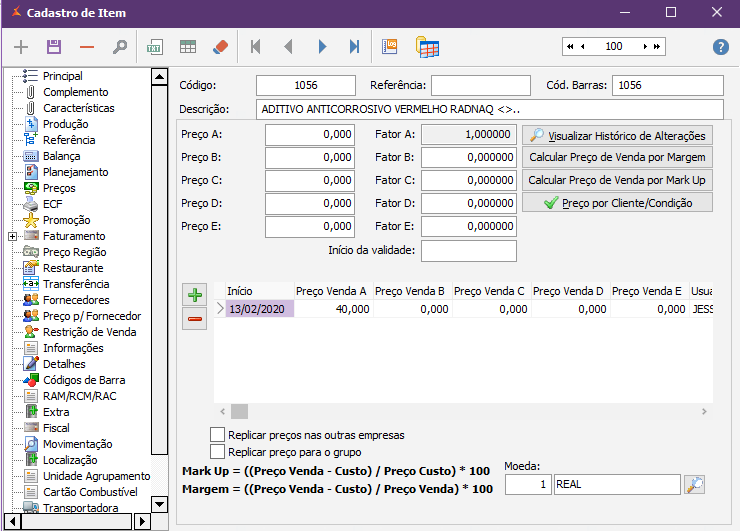
Task: Open Restrição de Venda section
Action: pyautogui.click(x=90, y=332)
